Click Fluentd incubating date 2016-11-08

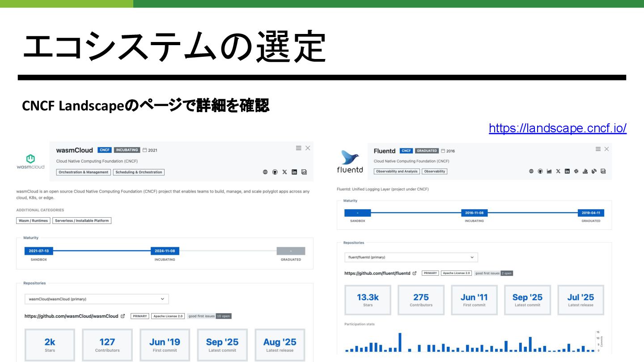pyautogui.click(x=474, y=213)
